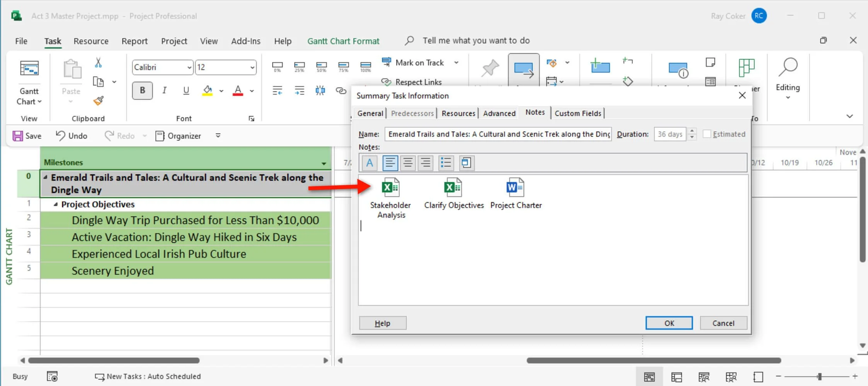Viewport: 868px width, 386px height.
Task: Click Help in the Summary Task Information dialog
Action: [382, 323]
